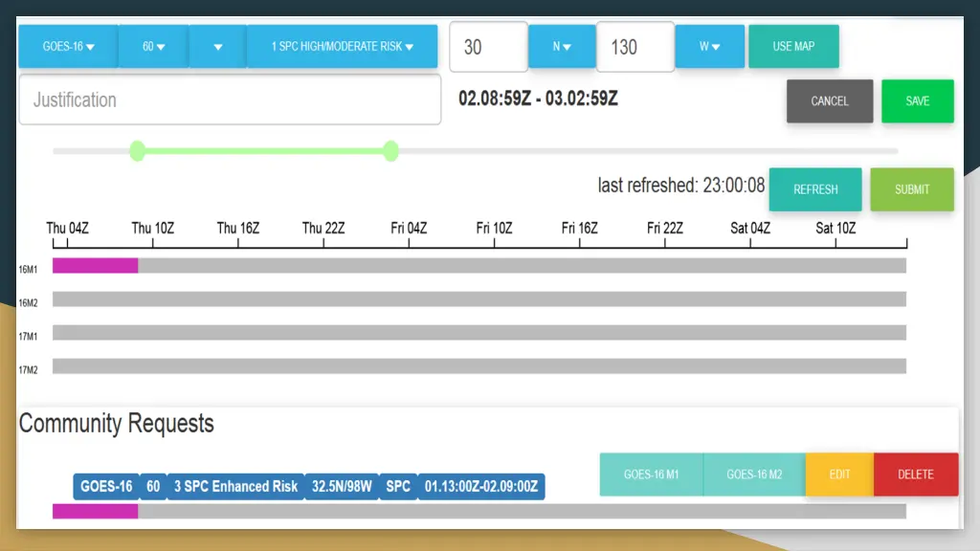Viewport: 980px width, 551px height.
Task: Click the USE MAP button
Action: [x=793, y=46]
